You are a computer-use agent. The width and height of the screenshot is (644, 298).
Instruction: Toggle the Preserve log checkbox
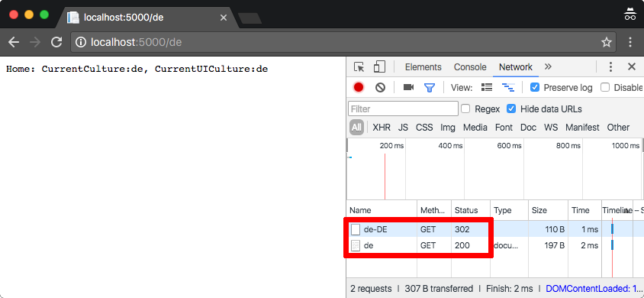[534, 87]
